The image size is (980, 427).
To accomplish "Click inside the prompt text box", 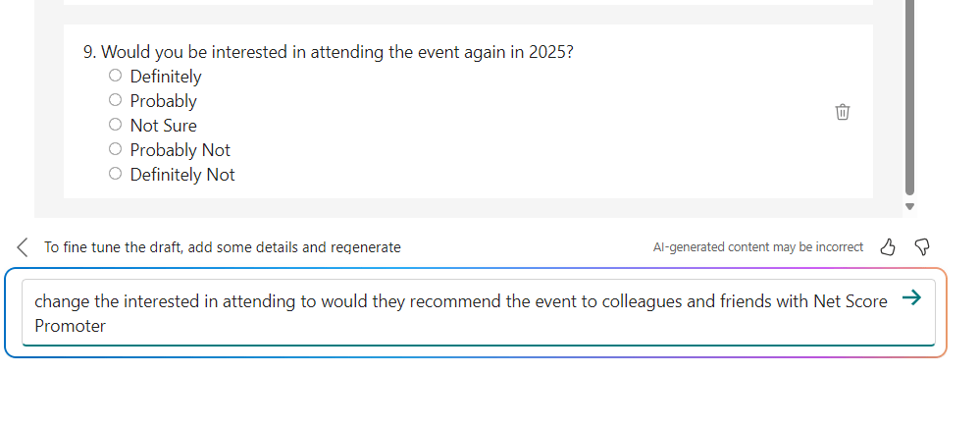I will [461, 312].
